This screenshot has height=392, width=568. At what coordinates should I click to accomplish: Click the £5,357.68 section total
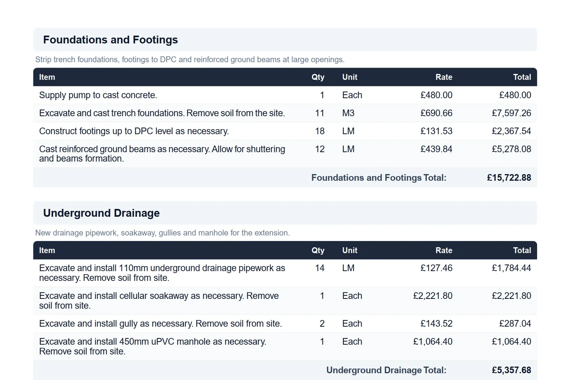(x=511, y=370)
